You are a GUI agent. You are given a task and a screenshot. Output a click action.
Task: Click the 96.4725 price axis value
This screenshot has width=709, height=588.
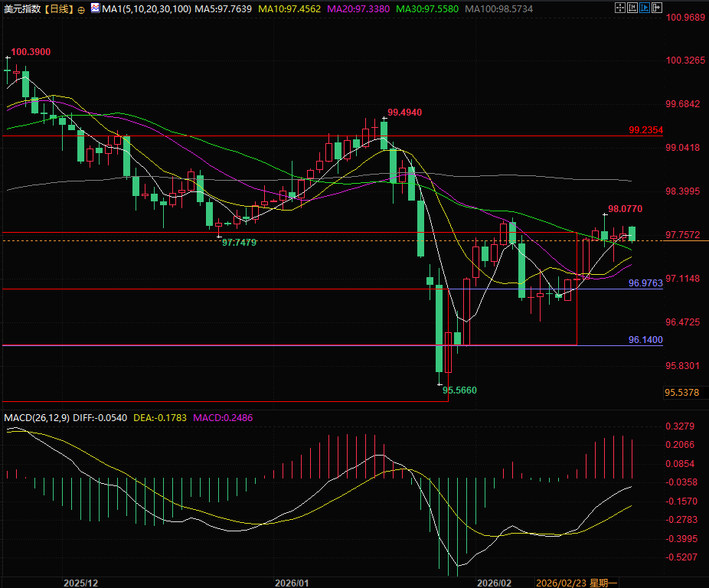[683, 322]
